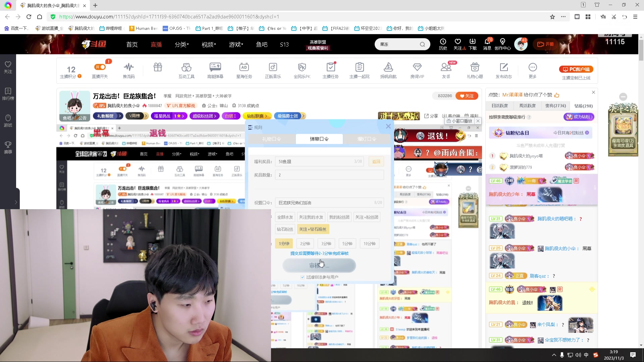Click the search magnifier icon
The image size is (644, 362).
point(422,44)
